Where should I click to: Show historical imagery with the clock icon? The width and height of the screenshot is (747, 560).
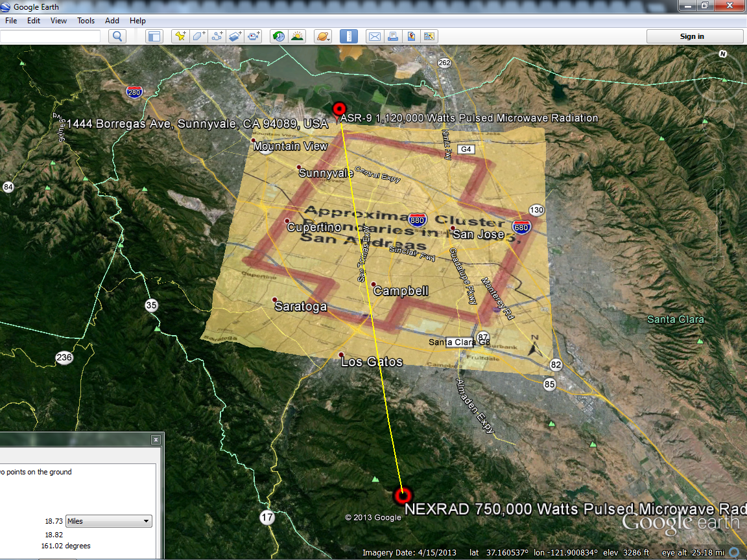(278, 36)
